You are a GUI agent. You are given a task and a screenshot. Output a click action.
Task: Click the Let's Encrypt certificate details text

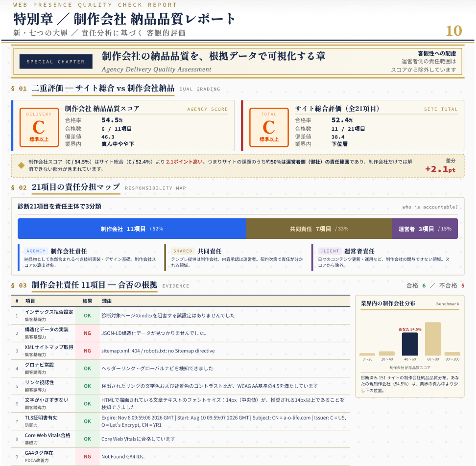click(224, 421)
